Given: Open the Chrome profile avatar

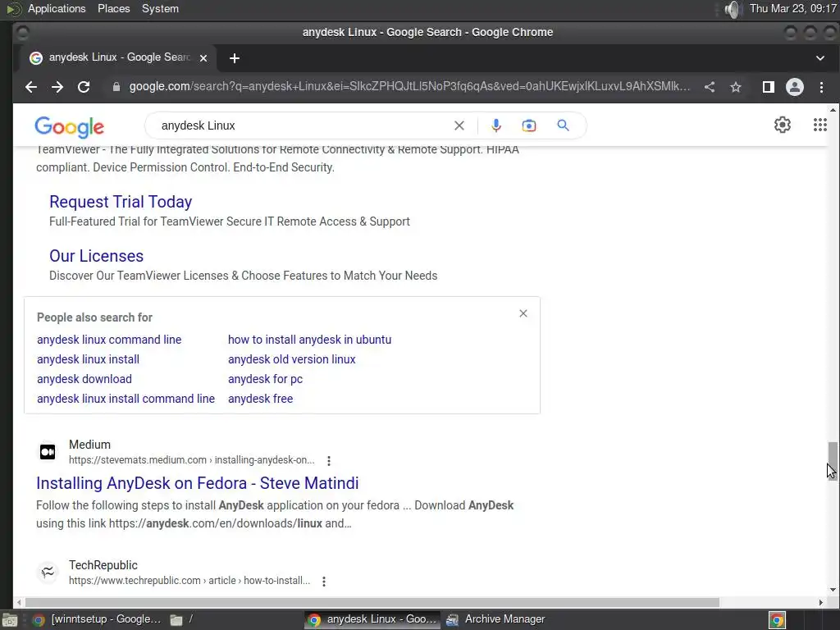Looking at the screenshot, I should pos(794,87).
